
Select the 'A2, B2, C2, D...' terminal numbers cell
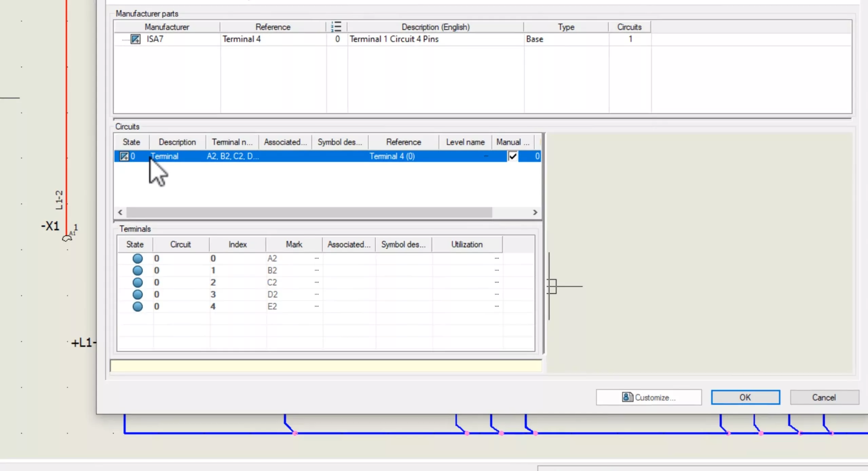point(233,156)
